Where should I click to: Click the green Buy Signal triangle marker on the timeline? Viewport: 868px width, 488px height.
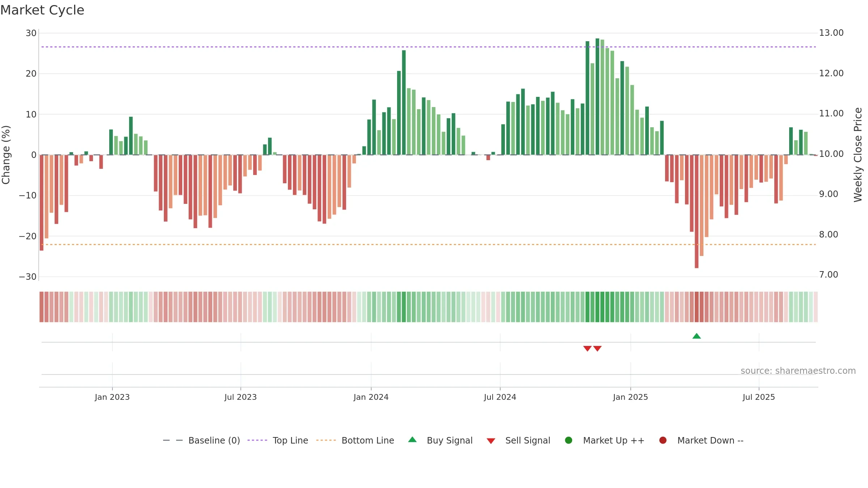point(697,336)
